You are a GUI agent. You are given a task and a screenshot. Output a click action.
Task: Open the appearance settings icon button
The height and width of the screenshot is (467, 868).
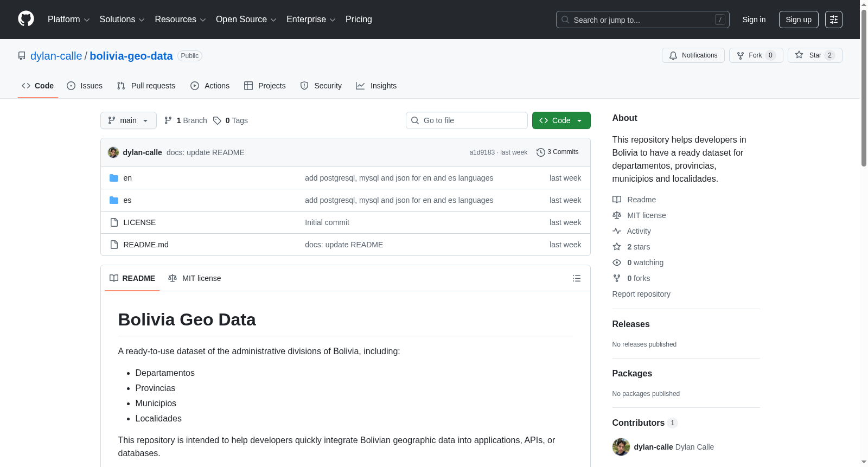pos(834,20)
